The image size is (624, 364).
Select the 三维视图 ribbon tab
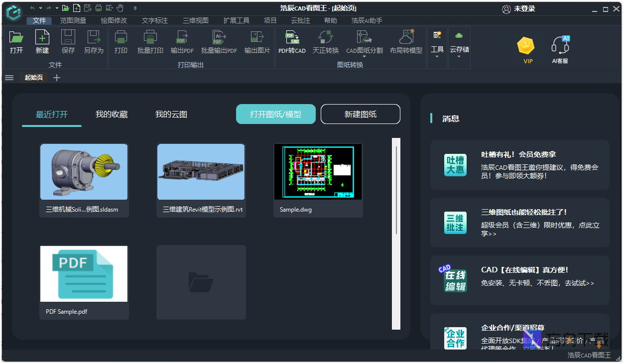(x=196, y=20)
